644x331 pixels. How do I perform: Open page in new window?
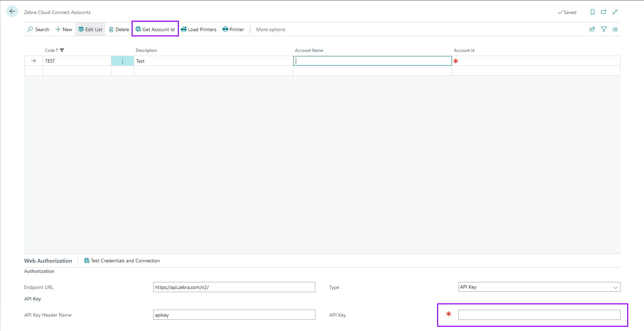[x=604, y=12]
